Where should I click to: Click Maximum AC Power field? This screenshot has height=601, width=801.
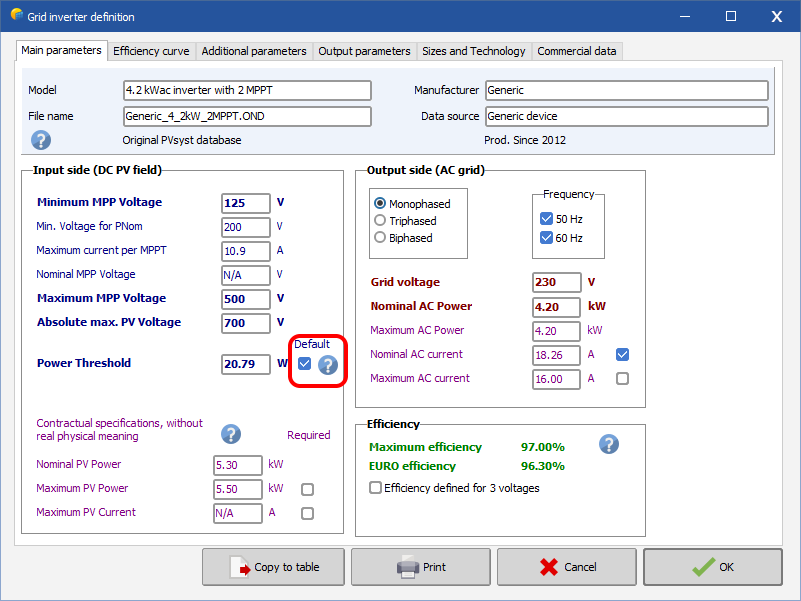coord(556,331)
